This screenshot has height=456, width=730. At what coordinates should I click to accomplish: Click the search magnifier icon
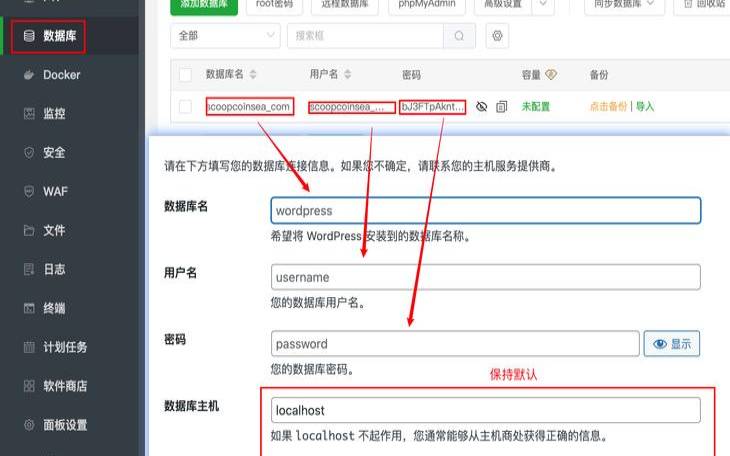[459, 36]
